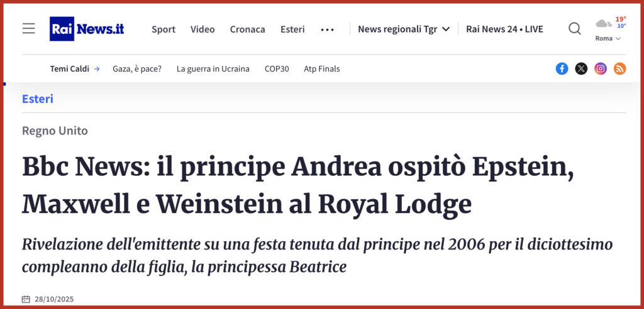Click the date 28/10/2025
This screenshot has width=644, height=309.
tap(54, 299)
